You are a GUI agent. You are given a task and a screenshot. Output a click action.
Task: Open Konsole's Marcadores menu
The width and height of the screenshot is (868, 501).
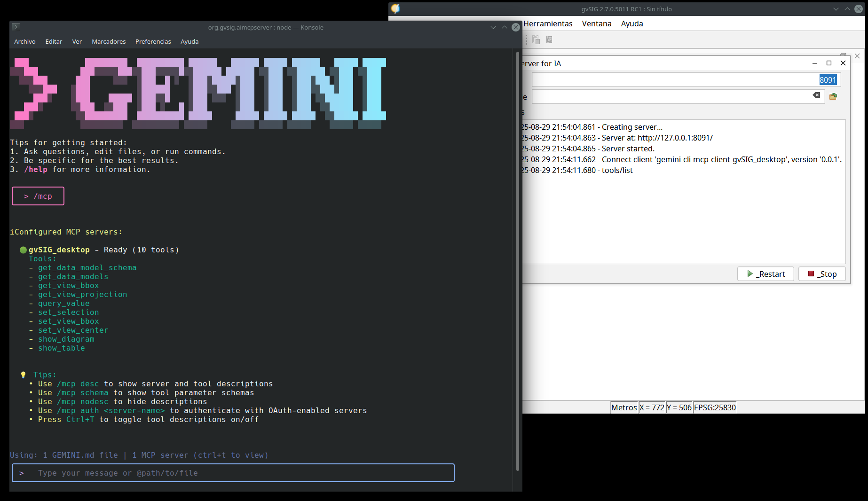(109, 41)
